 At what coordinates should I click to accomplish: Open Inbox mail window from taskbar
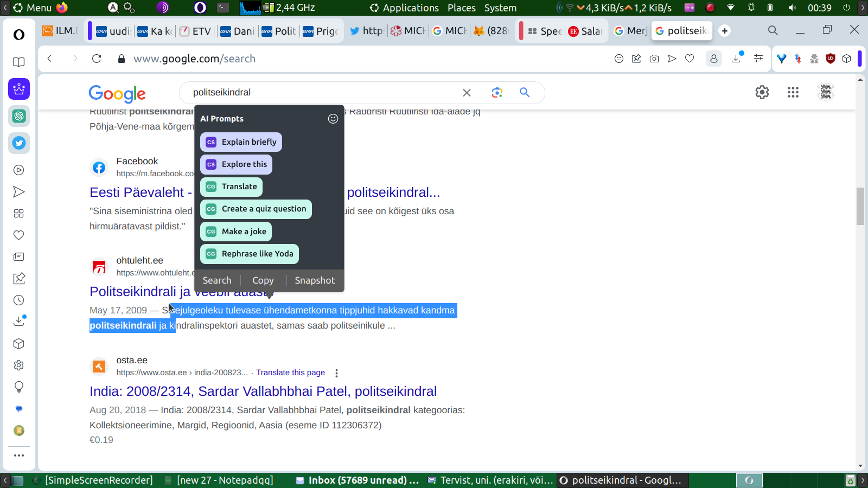358,480
